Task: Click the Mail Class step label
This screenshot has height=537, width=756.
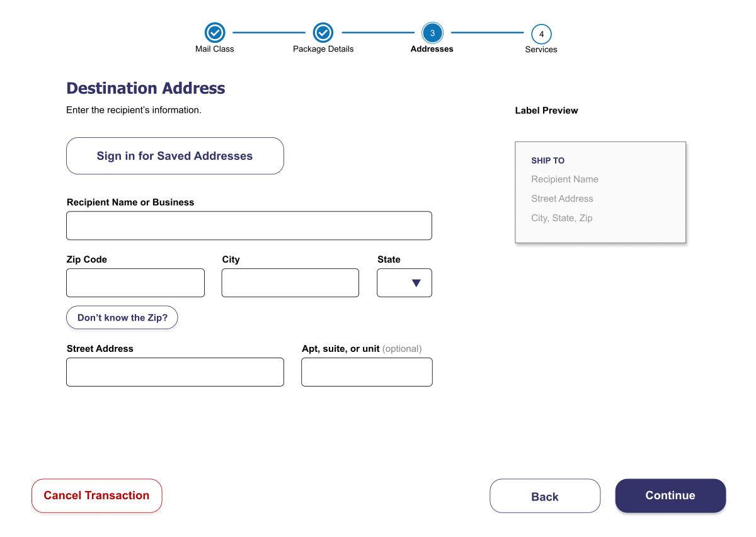Action: 215,49
